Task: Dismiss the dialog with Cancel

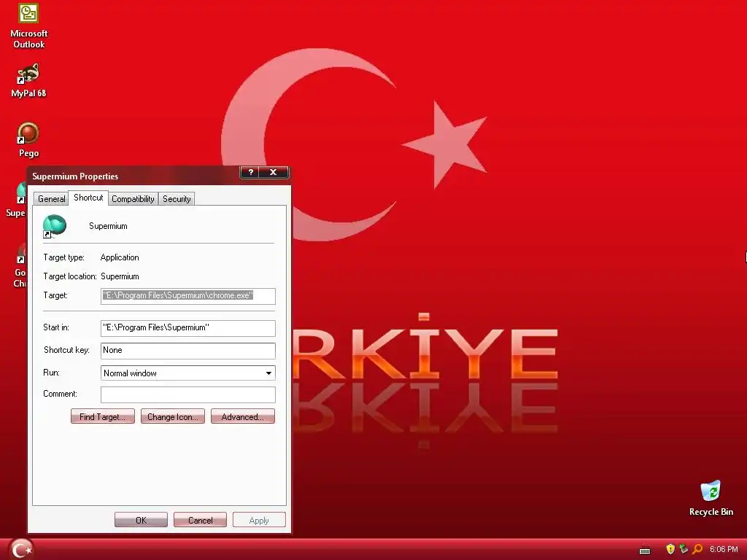Action: pyautogui.click(x=200, y=520)
